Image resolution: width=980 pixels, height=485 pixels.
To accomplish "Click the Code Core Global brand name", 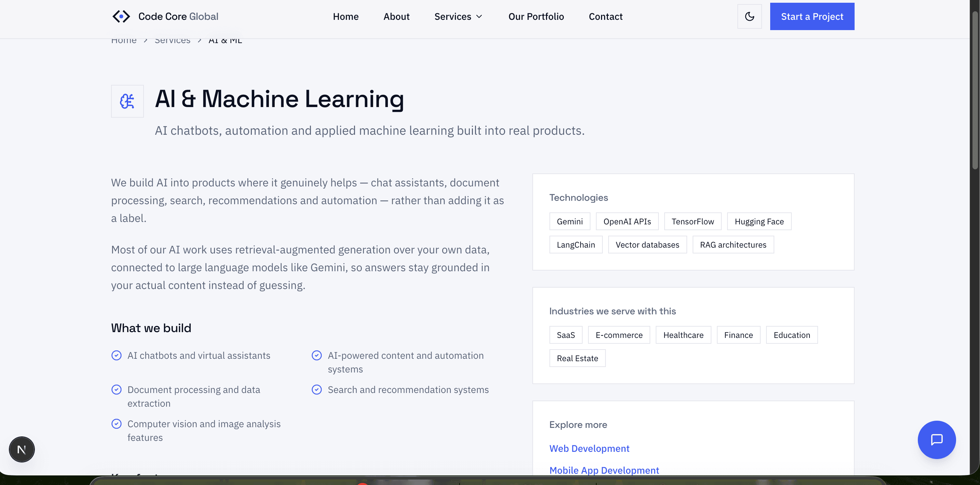I will [178, 16].
